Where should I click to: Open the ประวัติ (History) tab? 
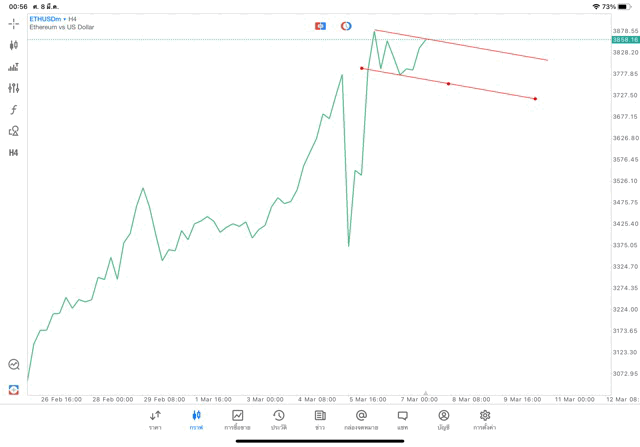279,419
